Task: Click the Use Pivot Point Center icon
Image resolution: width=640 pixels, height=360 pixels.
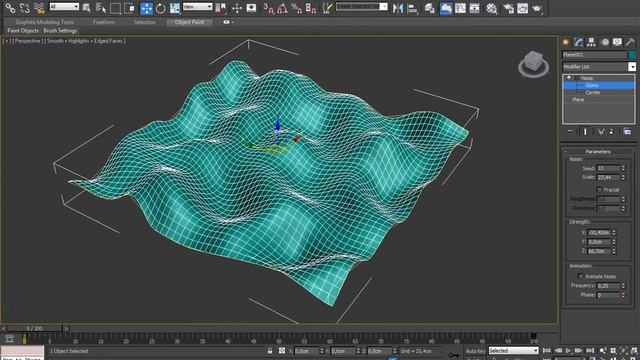Action: point(220,8)
